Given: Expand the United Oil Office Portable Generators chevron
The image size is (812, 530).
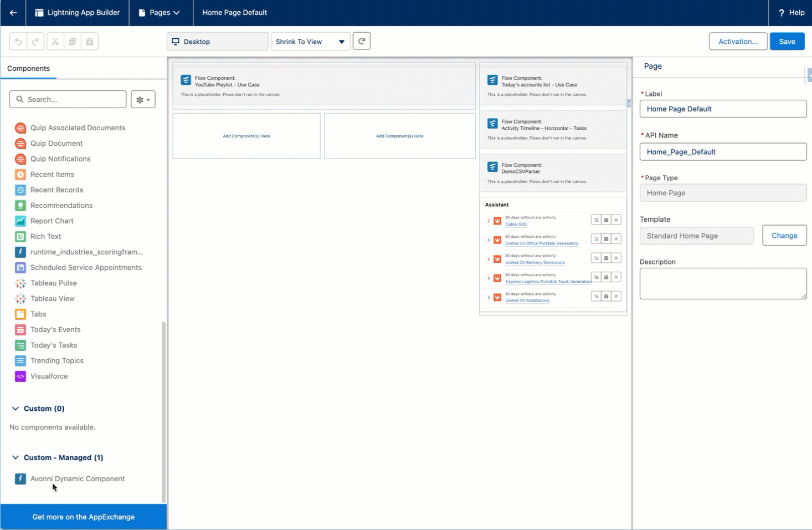Looking at the screenshot, I should point(489,240).
